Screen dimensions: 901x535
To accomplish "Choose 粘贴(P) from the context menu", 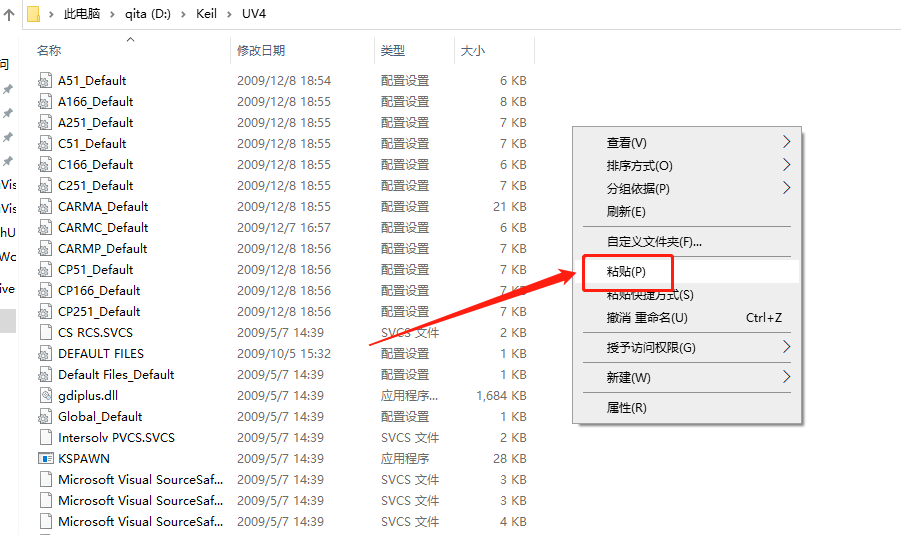I will coord(687,271).
